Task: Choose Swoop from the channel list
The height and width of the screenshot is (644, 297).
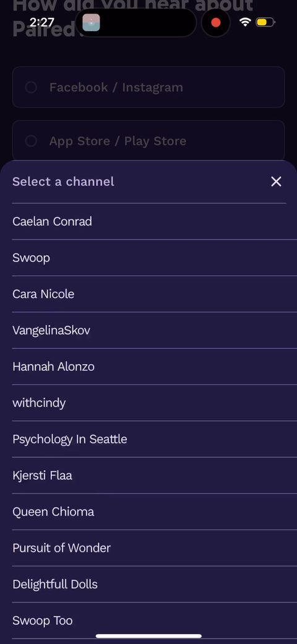Action: (x=149, y=258)
